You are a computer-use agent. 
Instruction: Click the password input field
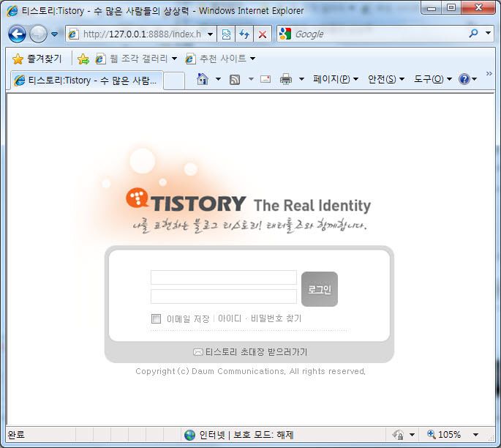224,296
